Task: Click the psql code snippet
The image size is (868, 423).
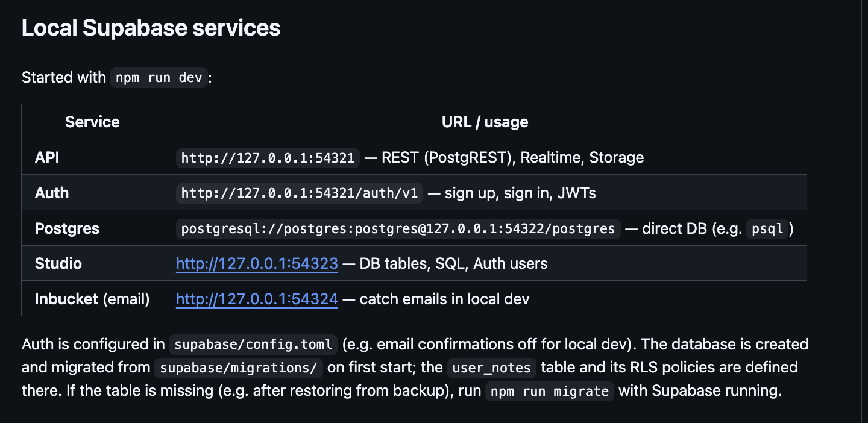Action: (767, 229)
